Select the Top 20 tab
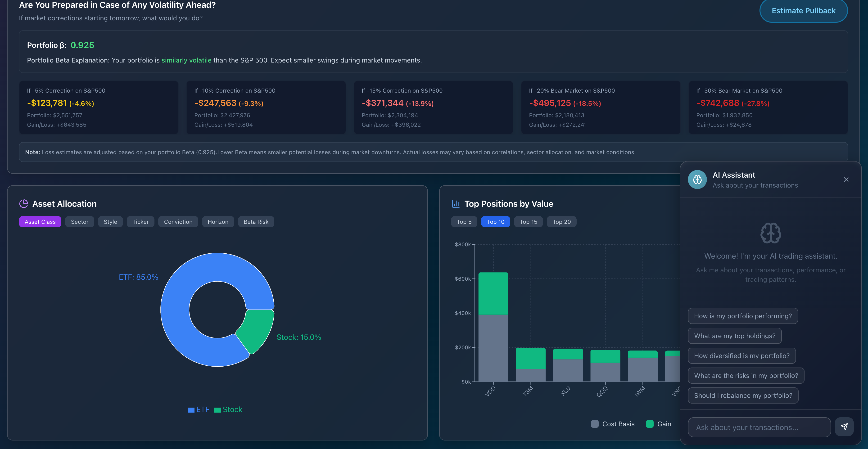868x449 pixels. click(561, 222)
